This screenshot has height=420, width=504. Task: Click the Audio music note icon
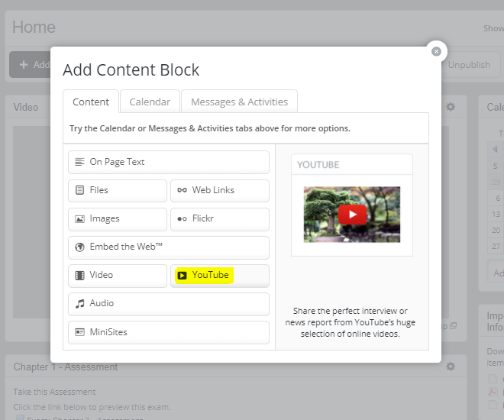pyautogui.click(x=79, y=303)
